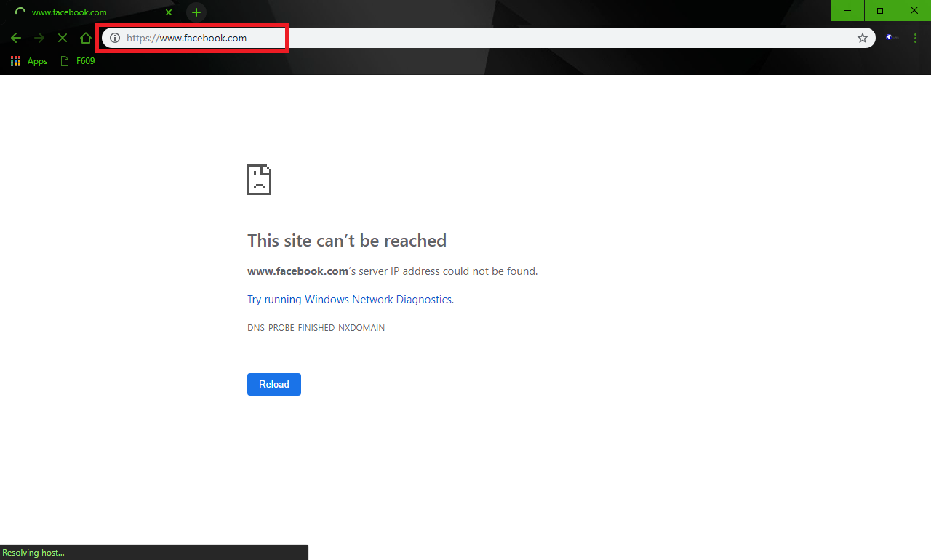The height and width of the screenshot is (560, 931).
Task: Close the www.facebook.com tab
Action: click(x=169, y=12)
